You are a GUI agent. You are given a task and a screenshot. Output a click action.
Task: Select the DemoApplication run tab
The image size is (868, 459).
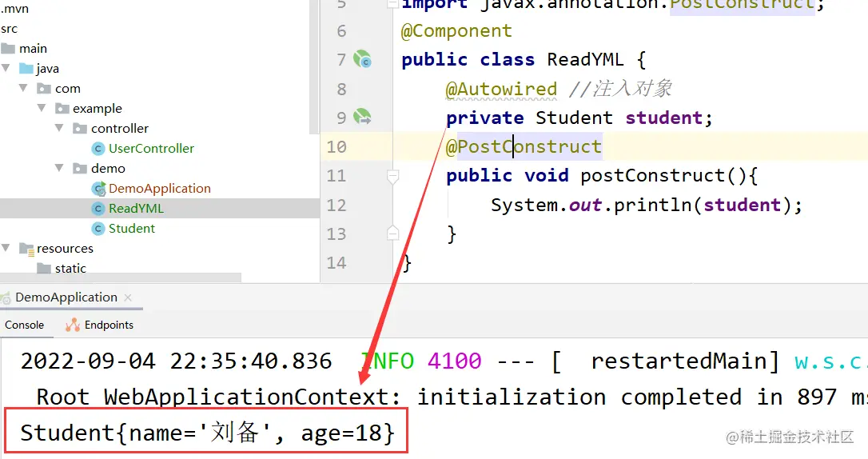[x=66, y=297]
